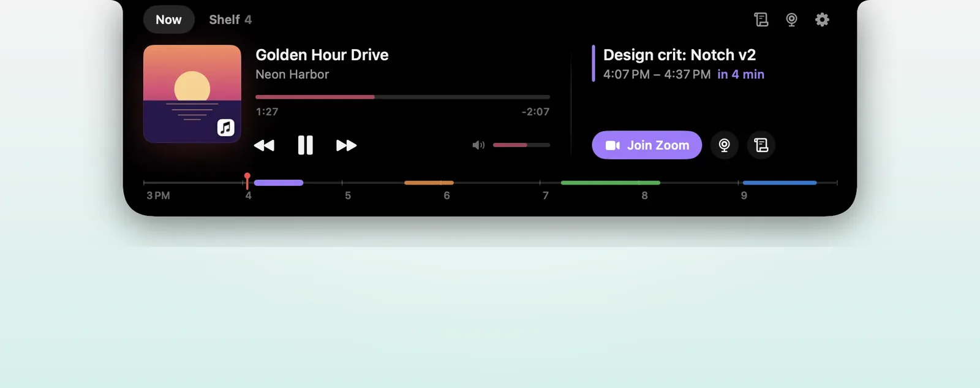
Task: Click the track progress bar
Action: (402, 97)
